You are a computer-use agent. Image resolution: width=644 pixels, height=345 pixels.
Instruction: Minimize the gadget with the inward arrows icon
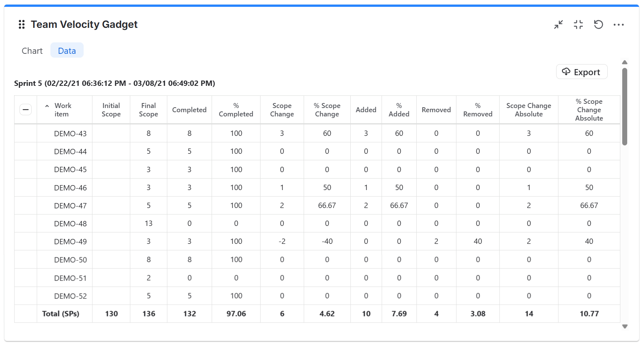(x=558, y=25)
